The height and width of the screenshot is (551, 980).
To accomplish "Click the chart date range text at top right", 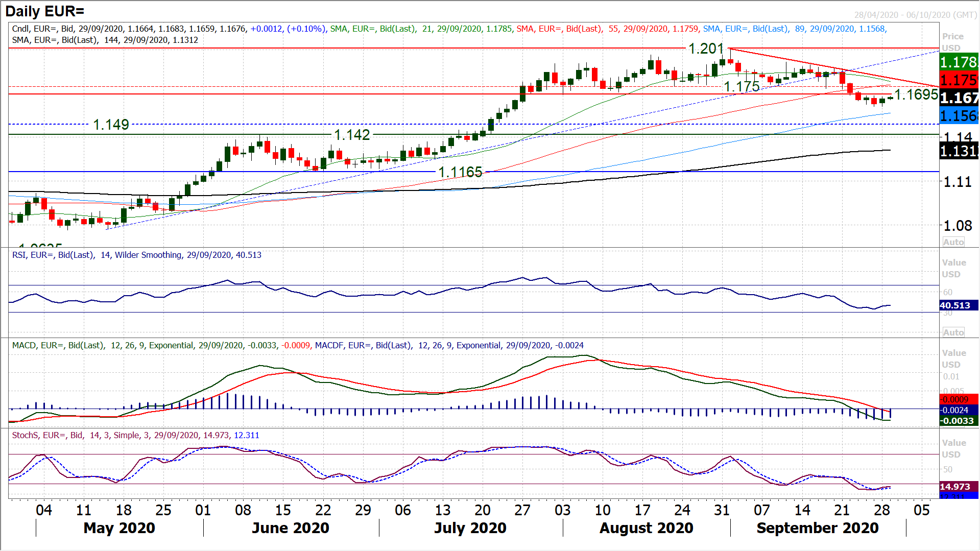I will point(915,15).
